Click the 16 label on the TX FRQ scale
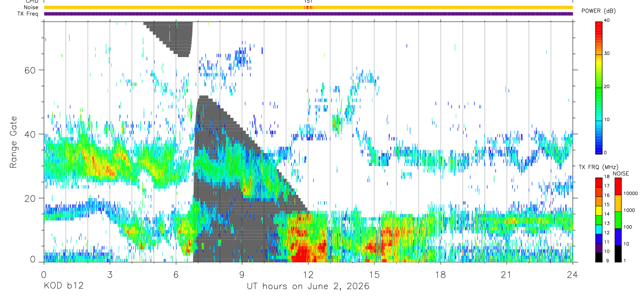This screenshot has height=297, width=644. [607, 195]
